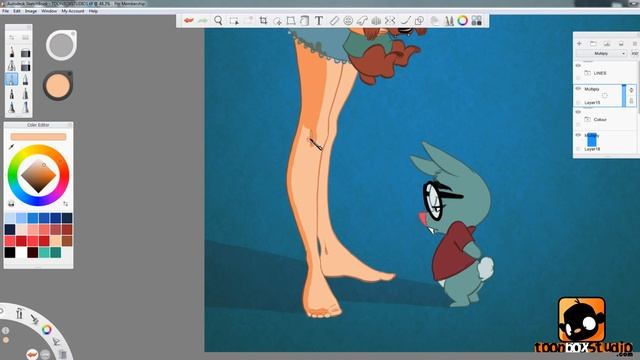
Task: Toggle the small square beside Layer18 name
Action: [x=578, y=149]
